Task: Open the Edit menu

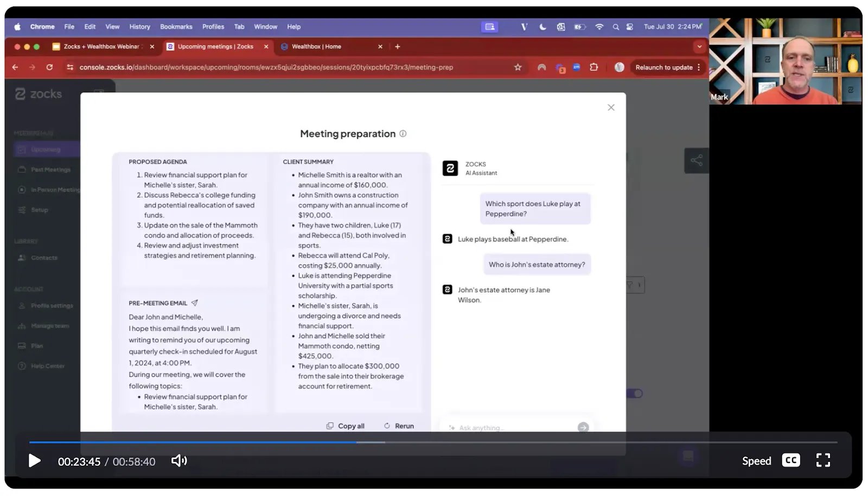Action: 90,27
